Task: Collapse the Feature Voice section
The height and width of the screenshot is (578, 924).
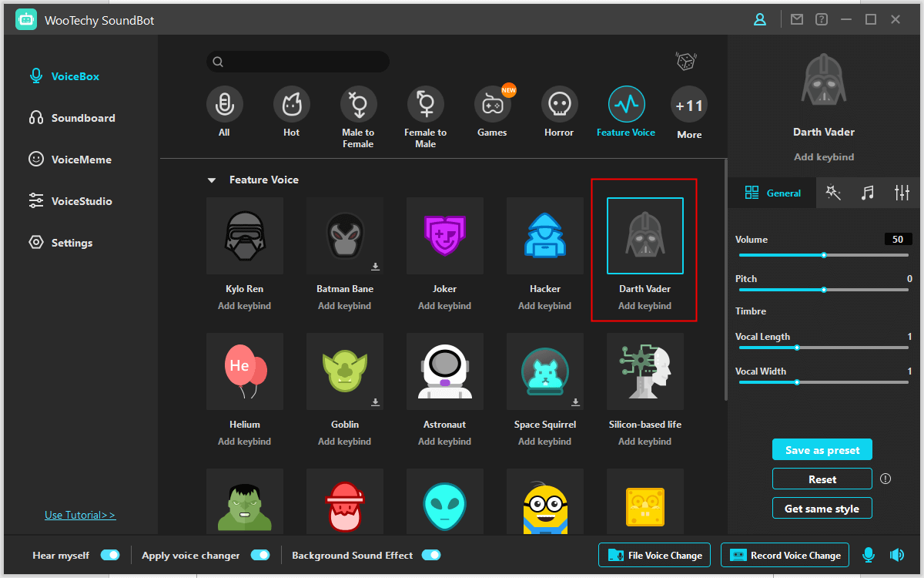Action: (211, 180)
